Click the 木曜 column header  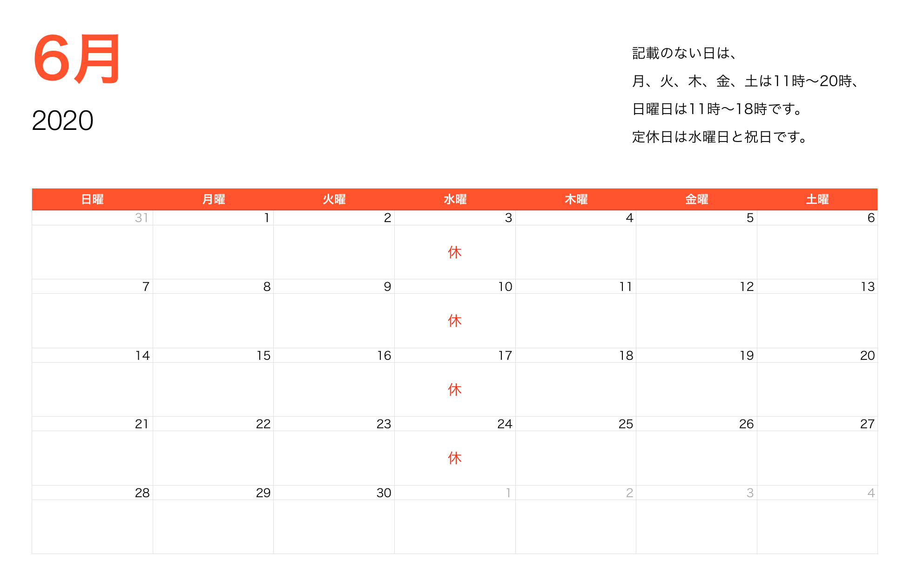576,199
